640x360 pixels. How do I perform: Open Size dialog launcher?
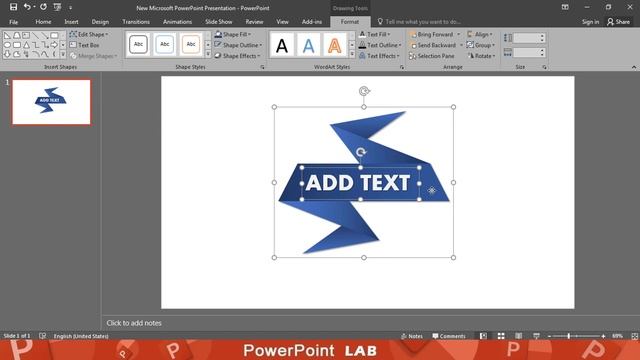544,67
